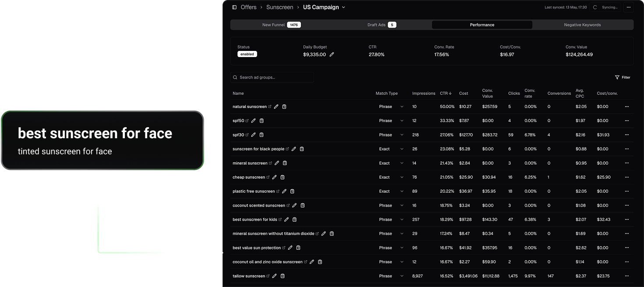Click the top-right more options button
Screen dimensions: 644x287
(629, 7)
